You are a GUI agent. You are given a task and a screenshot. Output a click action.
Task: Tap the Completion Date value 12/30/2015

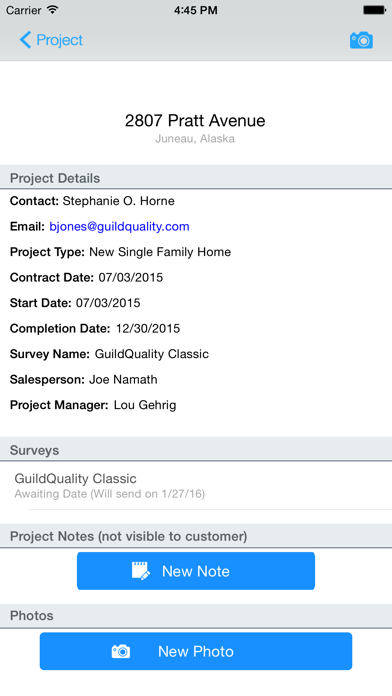tap(148, 328)
